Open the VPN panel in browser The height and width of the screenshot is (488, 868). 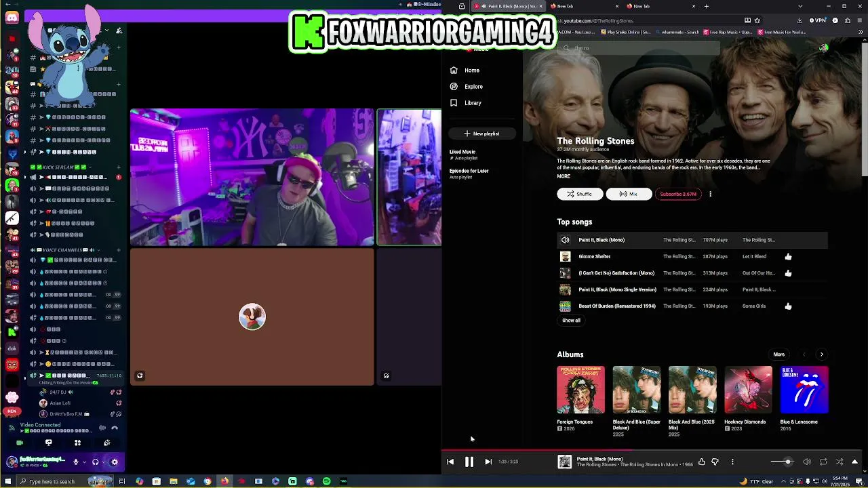point(818,20)
